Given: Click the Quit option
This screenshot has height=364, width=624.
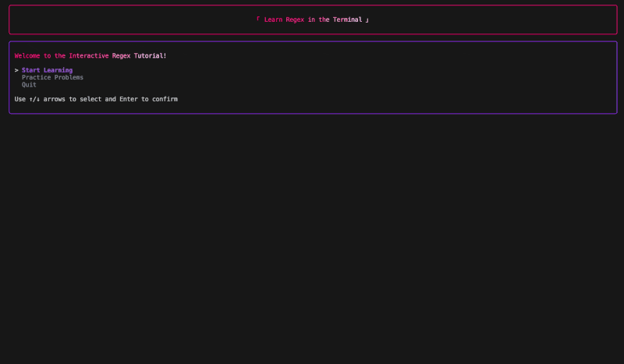Looking at the screenshot, I should (29, 84).
